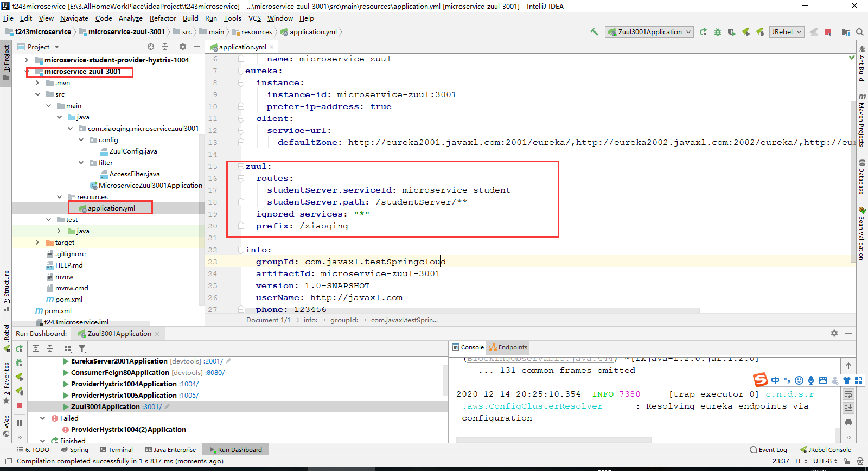
Task: Collapse all nodes in the Run Dashboard
Action: point(50,348)
